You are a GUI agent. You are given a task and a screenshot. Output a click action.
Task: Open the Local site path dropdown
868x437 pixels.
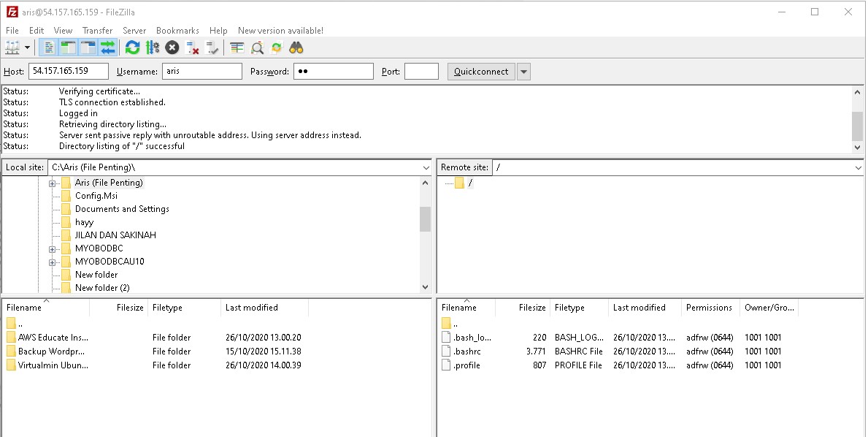(x=426, y=167)
